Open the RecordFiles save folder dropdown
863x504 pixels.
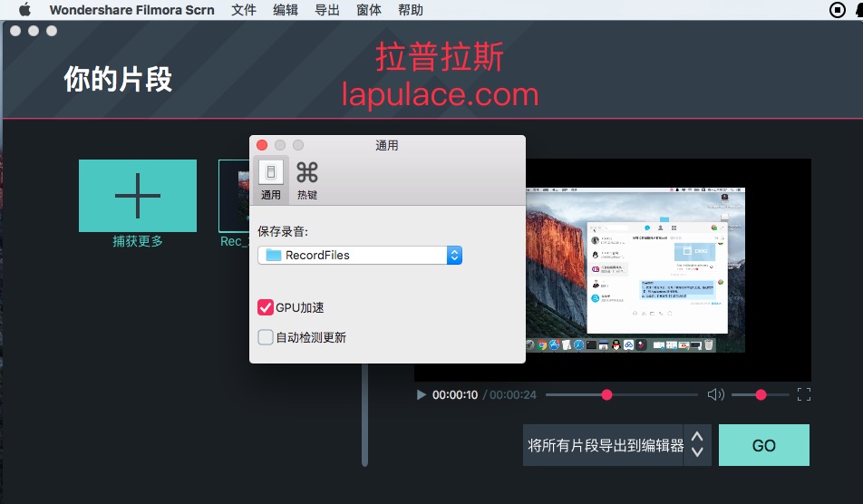pyautogui.click(x=360, y=255)
